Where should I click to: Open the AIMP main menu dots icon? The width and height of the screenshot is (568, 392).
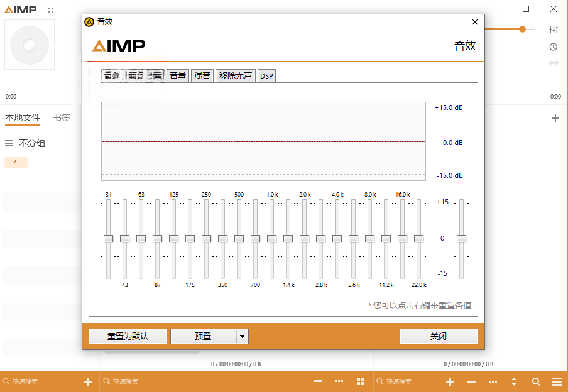pyautogui.click(x=51, y=10)
